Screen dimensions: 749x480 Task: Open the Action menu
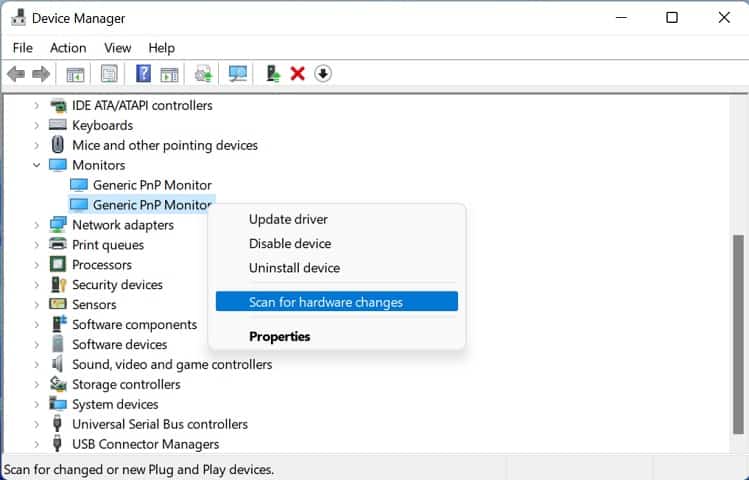[x=68, y=48]
